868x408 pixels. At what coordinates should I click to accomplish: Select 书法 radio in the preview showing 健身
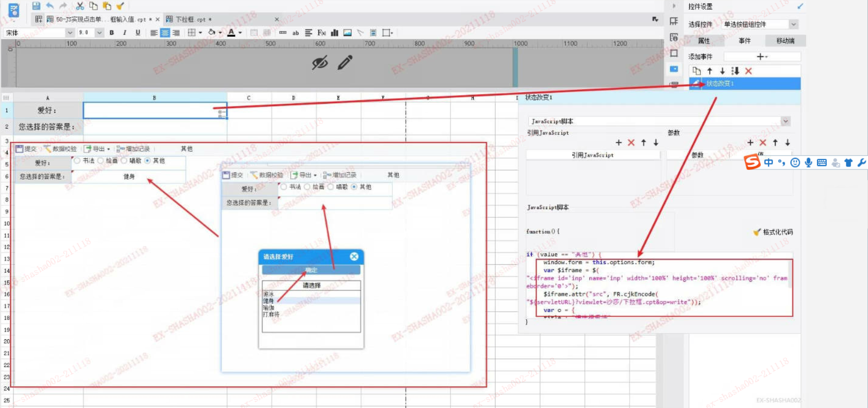point(77,161)
